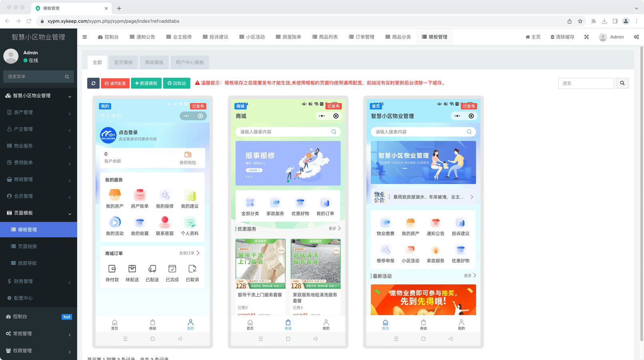The image size is (644, 360).
Task: Click the 我的钱包 wallet icon in template
Action: (x=188, y=155)
